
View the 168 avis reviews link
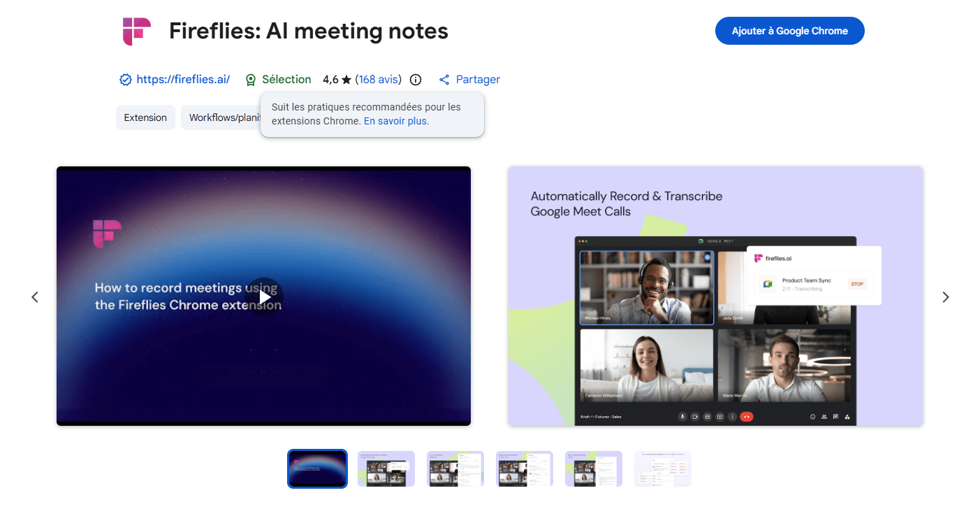click(378, 79)
